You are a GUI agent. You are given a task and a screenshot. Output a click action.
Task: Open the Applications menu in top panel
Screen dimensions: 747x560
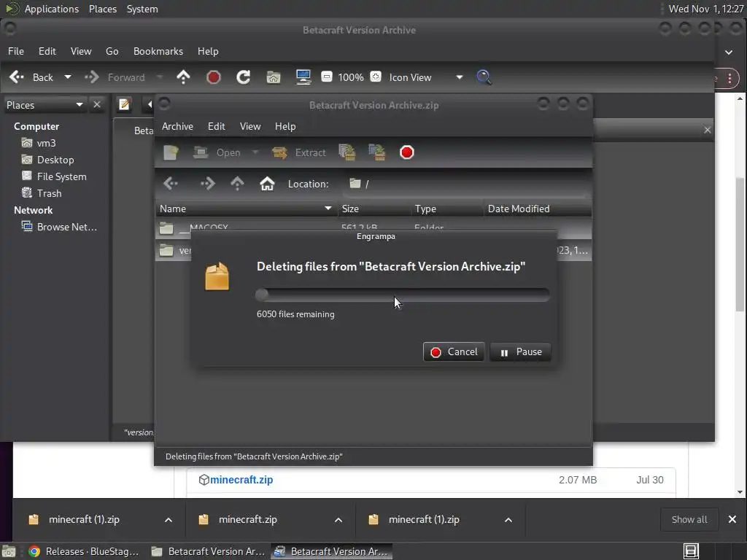pos(51,9)
